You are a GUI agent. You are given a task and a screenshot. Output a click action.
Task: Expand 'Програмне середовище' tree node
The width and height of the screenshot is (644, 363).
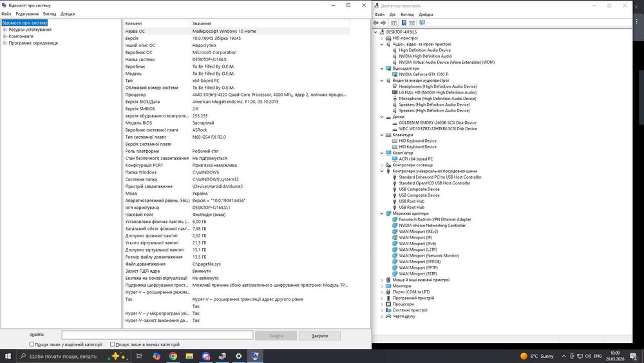click(x=5, y=43)
